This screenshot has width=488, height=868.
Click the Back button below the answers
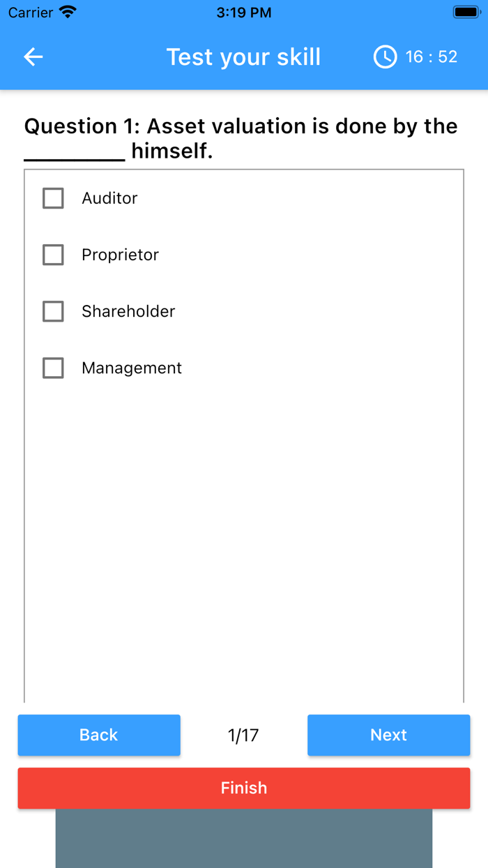98,735
